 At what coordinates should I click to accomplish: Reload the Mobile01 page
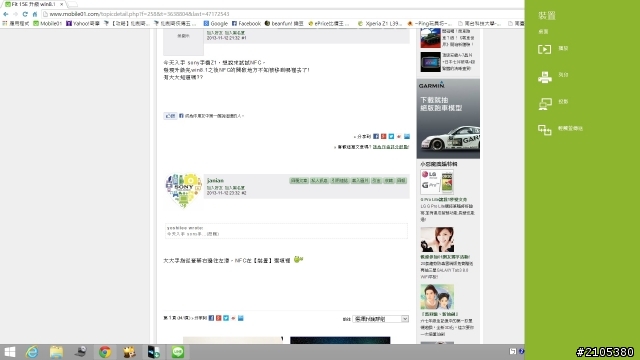click(x=25, y=14)
